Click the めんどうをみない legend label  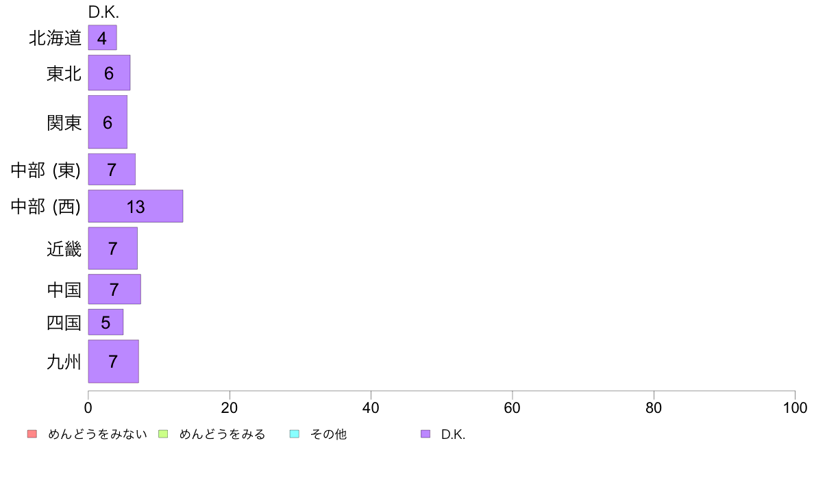point(97,434)
